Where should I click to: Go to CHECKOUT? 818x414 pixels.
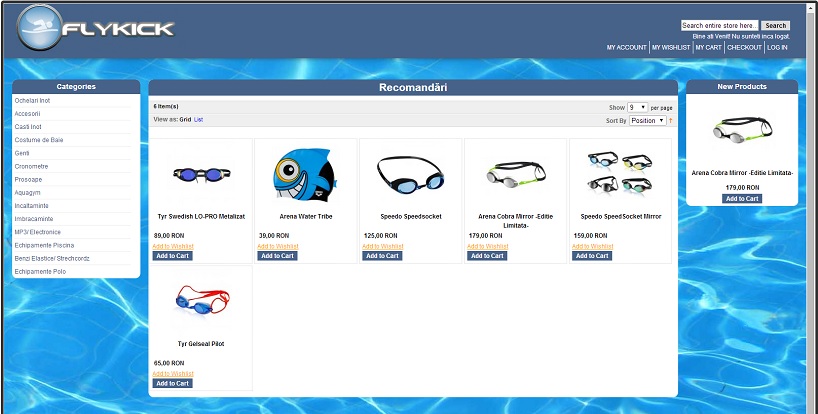point(744,47)
